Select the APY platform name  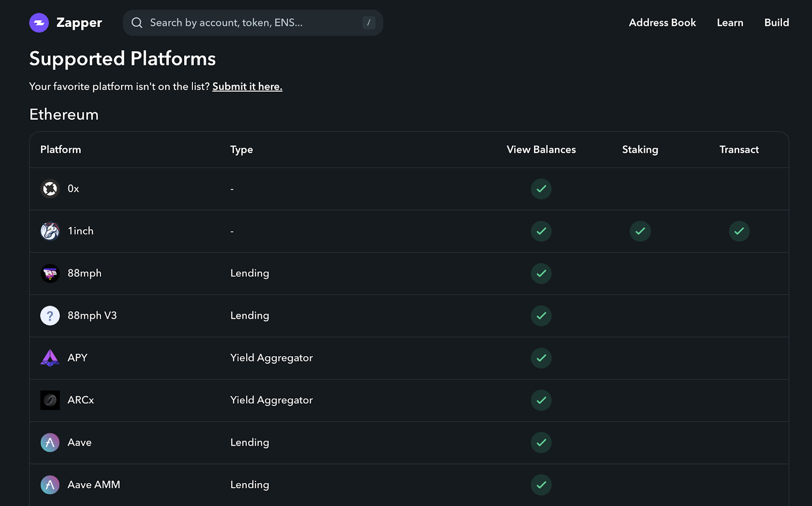77,358
